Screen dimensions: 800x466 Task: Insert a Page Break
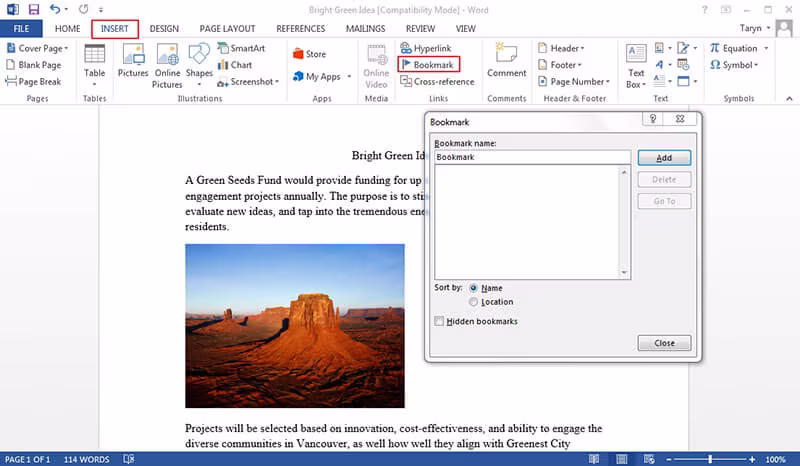click(x=34, y=81)
